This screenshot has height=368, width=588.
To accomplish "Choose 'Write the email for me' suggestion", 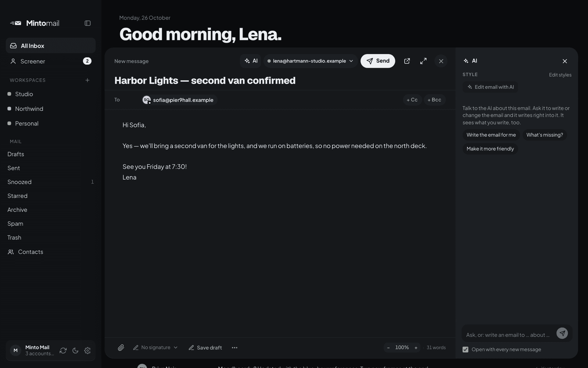I will tap(491, 135).
